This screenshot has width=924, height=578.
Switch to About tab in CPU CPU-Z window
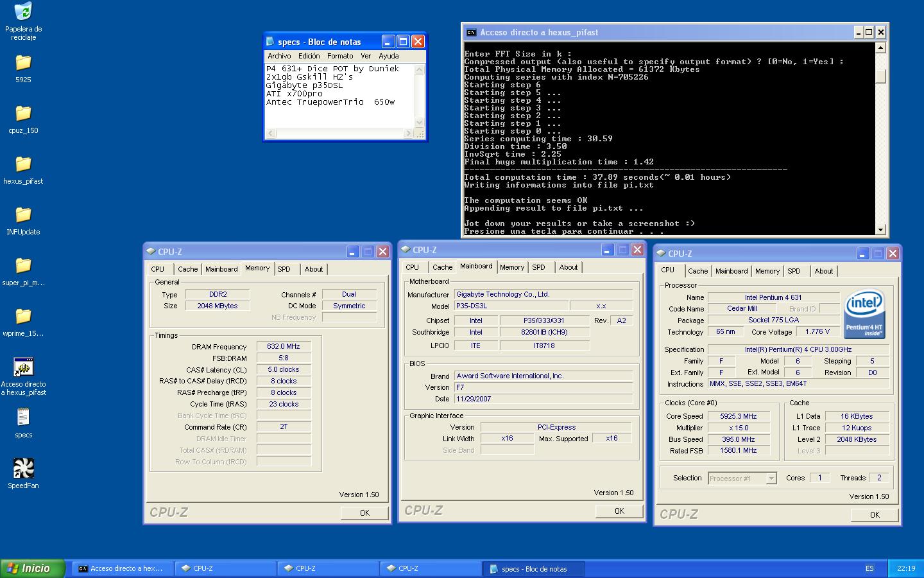click(824, 271)
